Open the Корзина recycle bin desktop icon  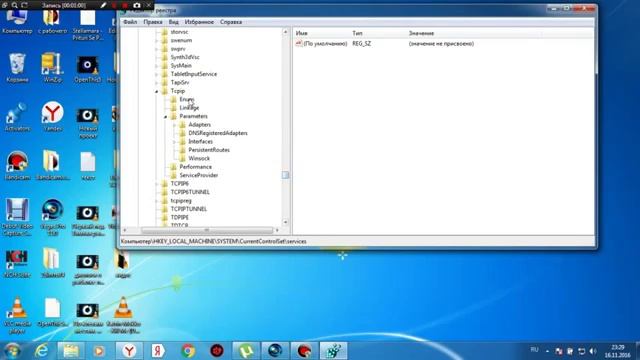17,68
